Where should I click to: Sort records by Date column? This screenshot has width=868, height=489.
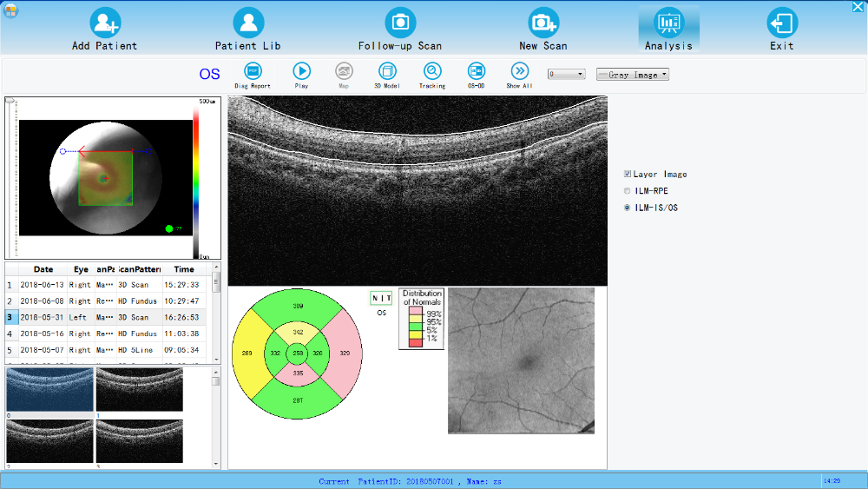pos(43,269)
